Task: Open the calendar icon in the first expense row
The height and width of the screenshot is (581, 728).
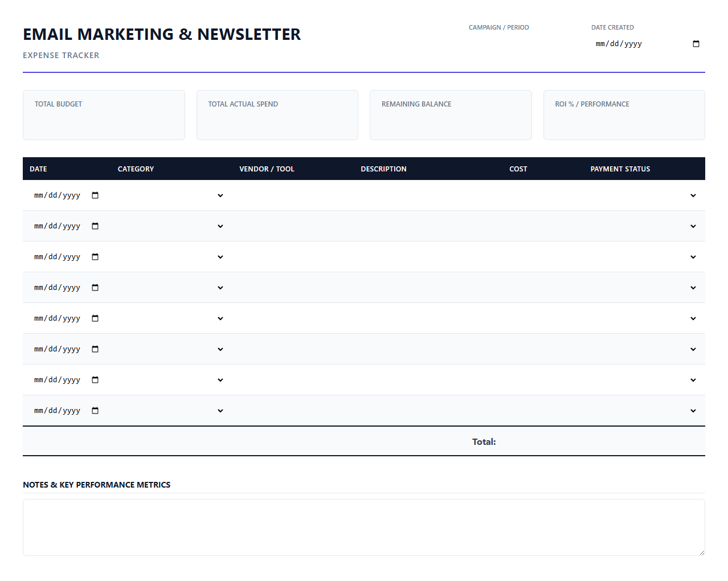Action: coord(95,195)
